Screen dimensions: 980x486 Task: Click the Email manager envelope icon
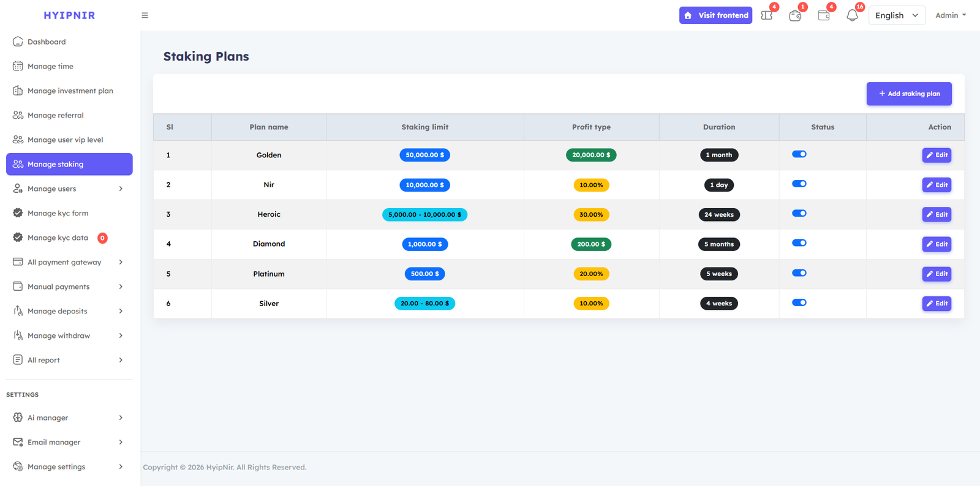point(18,442)
